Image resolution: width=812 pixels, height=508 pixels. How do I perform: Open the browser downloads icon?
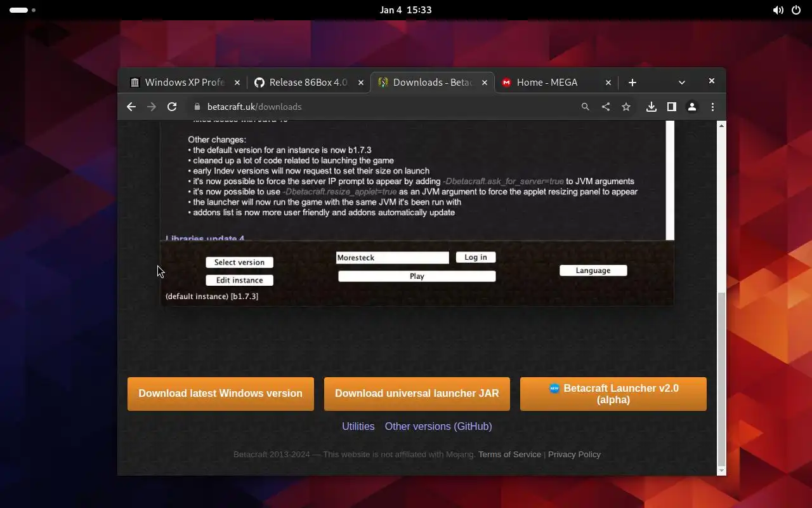(x=652, y=107)
